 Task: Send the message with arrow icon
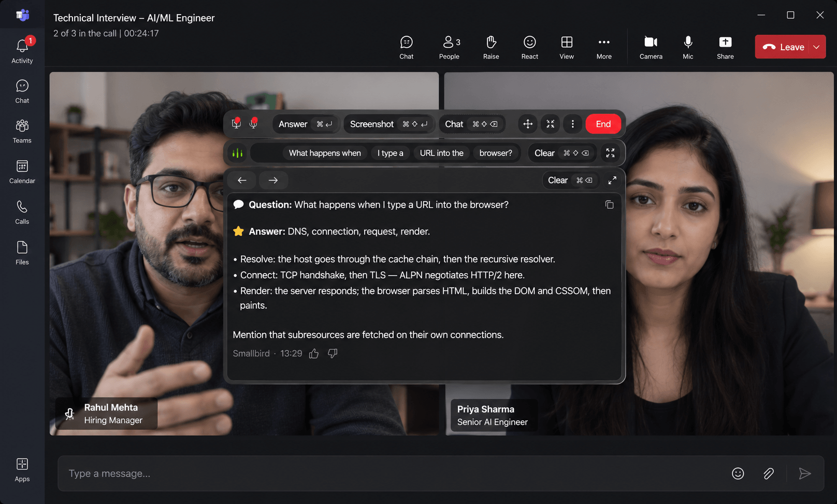pos(805,473)
